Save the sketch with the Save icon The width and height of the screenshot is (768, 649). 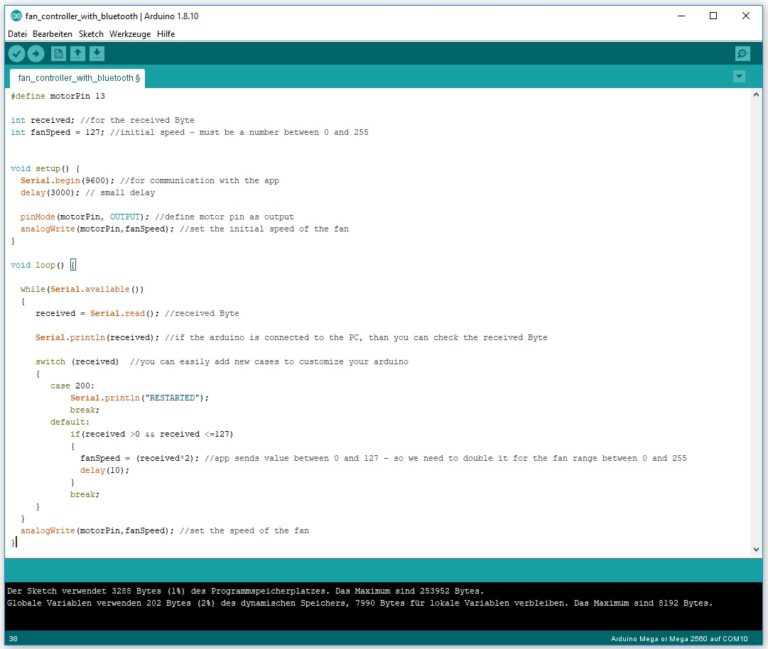[97, 53]
